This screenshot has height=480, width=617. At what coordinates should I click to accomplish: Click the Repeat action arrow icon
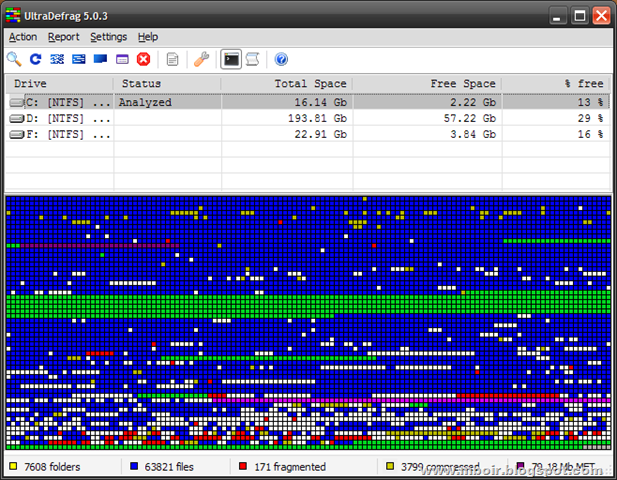(x=35, y=59)
